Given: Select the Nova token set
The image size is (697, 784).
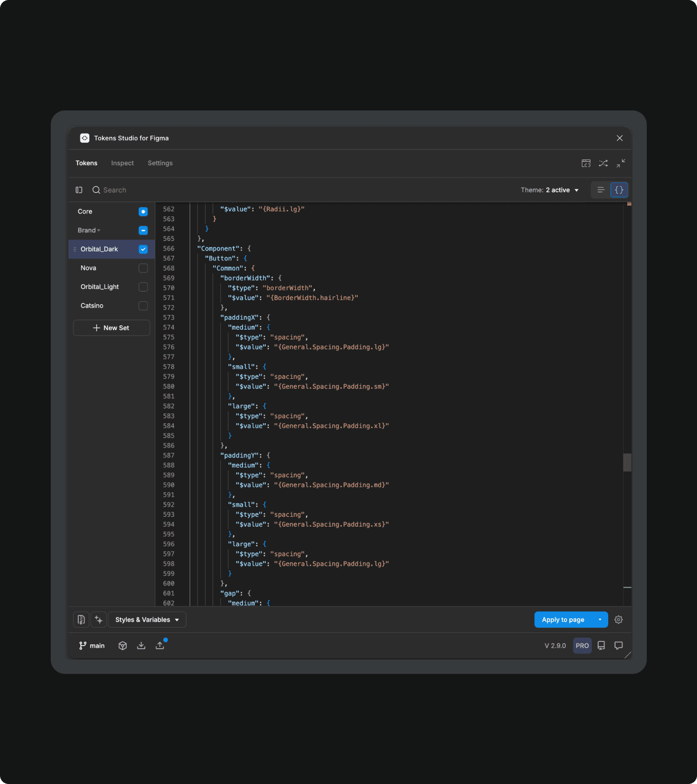Looking at the screenshot, I should coord(88,268).
